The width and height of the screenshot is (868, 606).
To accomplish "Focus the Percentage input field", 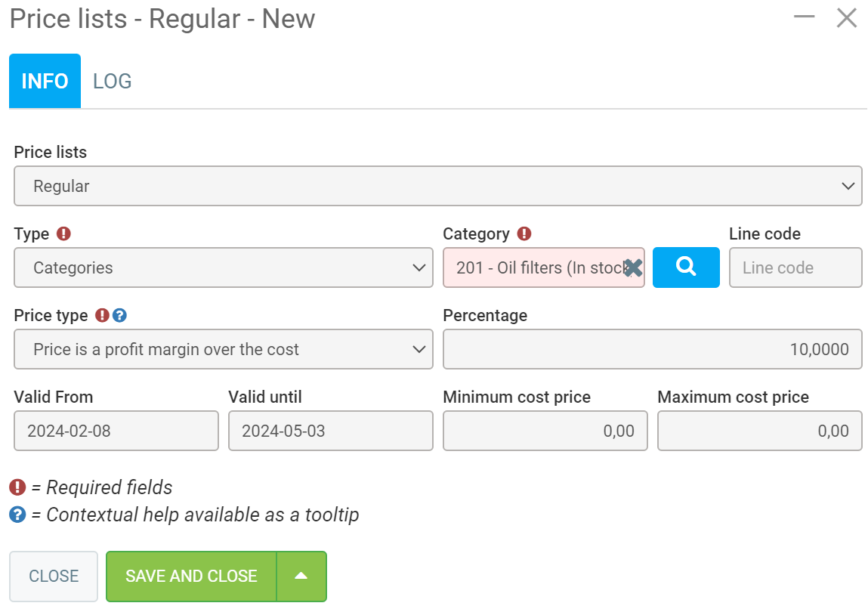I will click(x=652, y=349).
